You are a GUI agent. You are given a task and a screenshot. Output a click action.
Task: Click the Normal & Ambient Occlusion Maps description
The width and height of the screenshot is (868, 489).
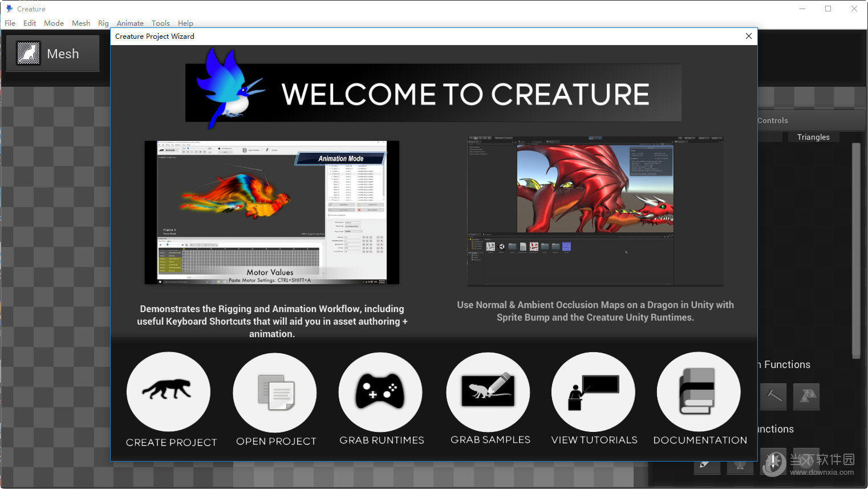(595, 311)
